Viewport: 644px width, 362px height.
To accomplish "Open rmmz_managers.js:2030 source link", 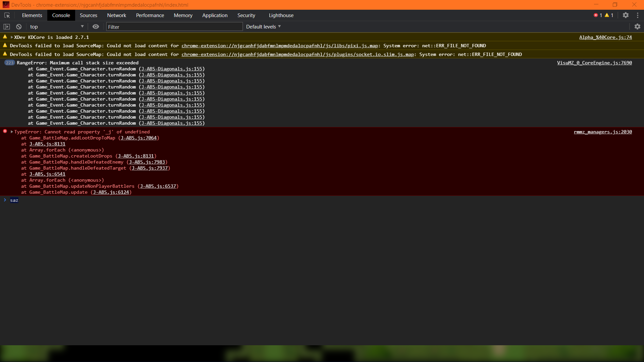I will (x=603, y=132).
